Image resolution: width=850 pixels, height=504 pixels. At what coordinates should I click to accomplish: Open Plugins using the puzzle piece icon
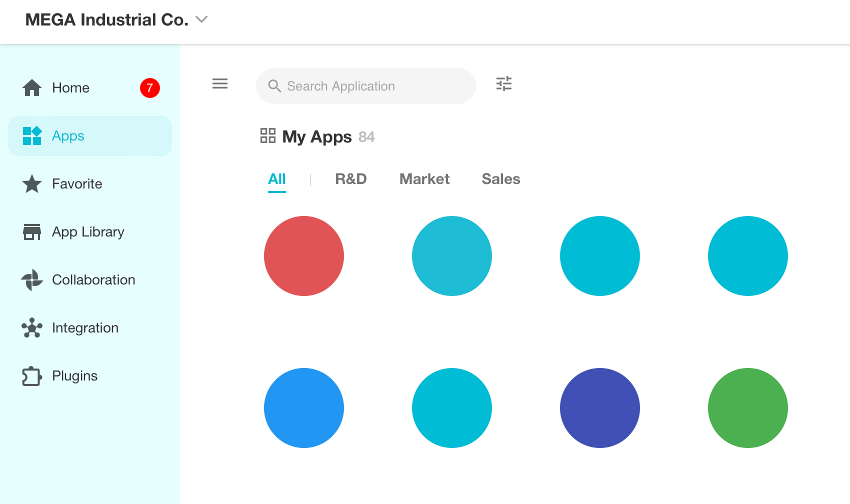32,376
